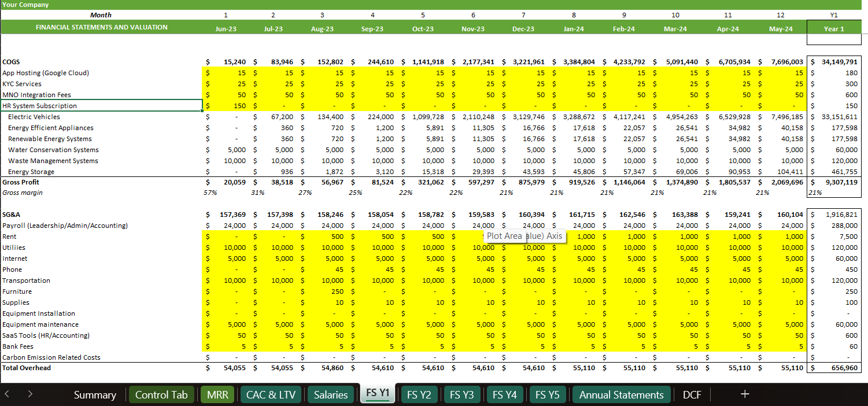
Task: Switch to the FS Y2 tab
Action: pos(419,394)
